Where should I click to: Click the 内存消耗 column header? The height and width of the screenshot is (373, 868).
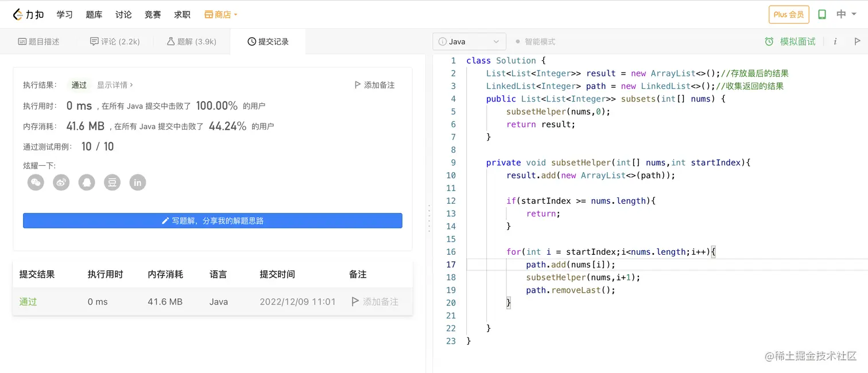(165, 274)
